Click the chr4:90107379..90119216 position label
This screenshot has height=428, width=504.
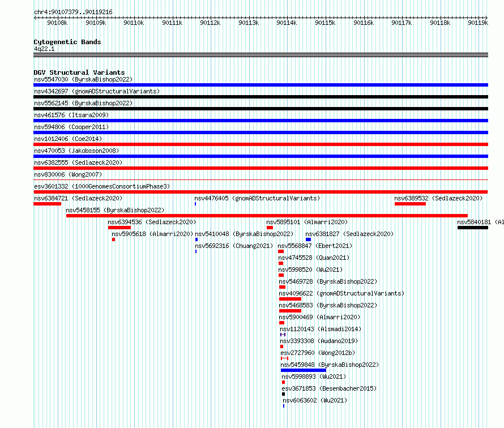point(73,12)
